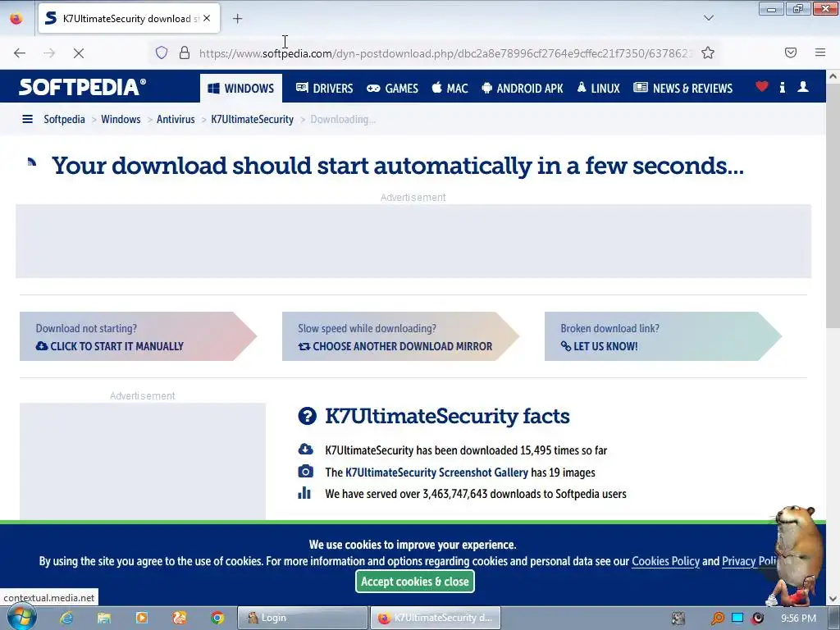
Task: Launch Google Chrome from taskbar
Action: pos(217,618)
